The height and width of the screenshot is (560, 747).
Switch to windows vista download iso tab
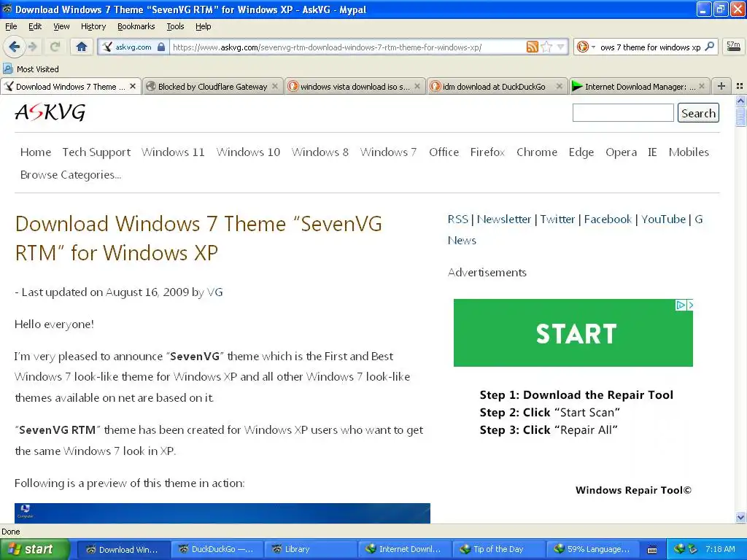355,86
